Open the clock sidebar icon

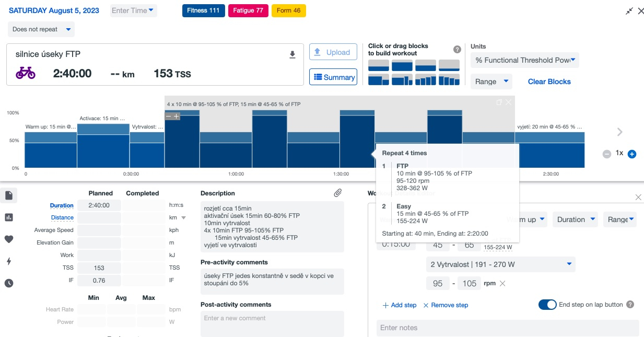pyautogui.click(x=9, y=283)
